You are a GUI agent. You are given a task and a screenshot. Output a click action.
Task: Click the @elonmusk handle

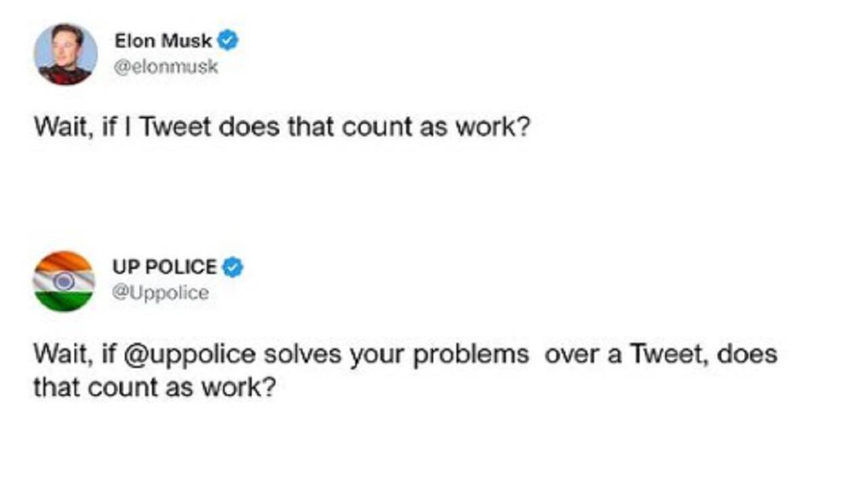pyautogui.click(x=166, y=68)
